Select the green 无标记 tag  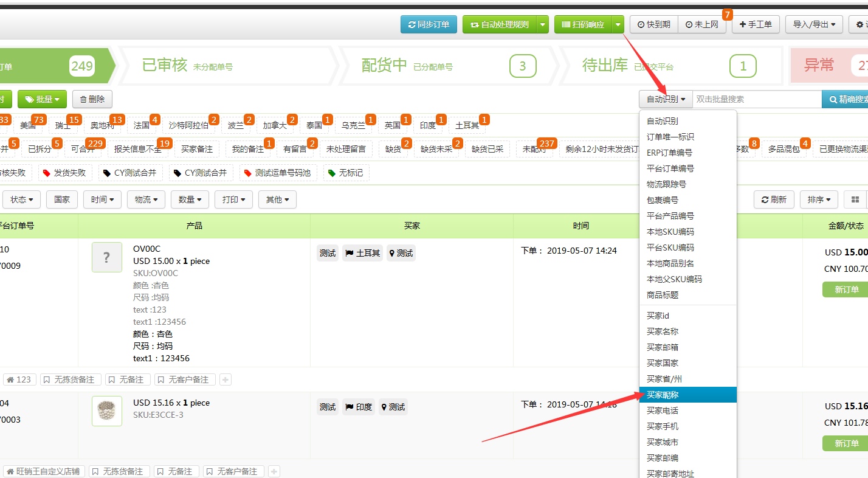(346, 173)
